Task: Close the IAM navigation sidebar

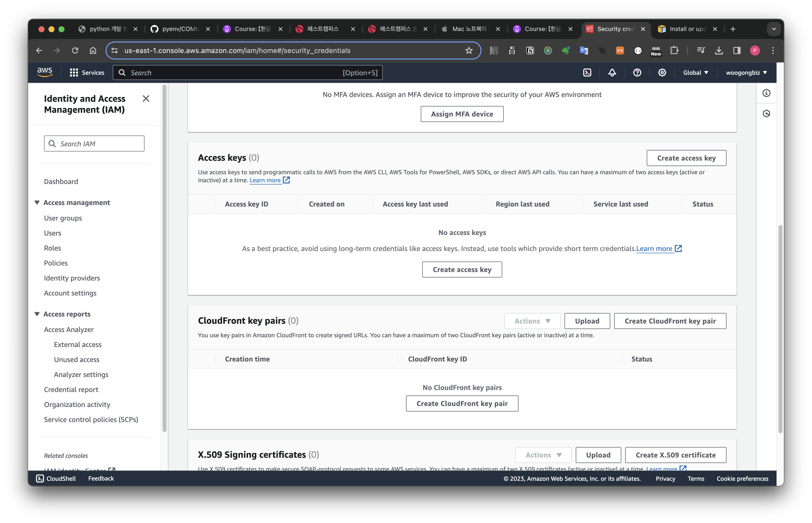Action: [x=146, y=98]
